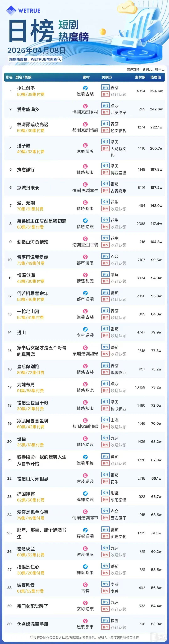Select the female icon for 伪名媛混圈手册
Screen dimensions: 169x644
pos(85,621)
